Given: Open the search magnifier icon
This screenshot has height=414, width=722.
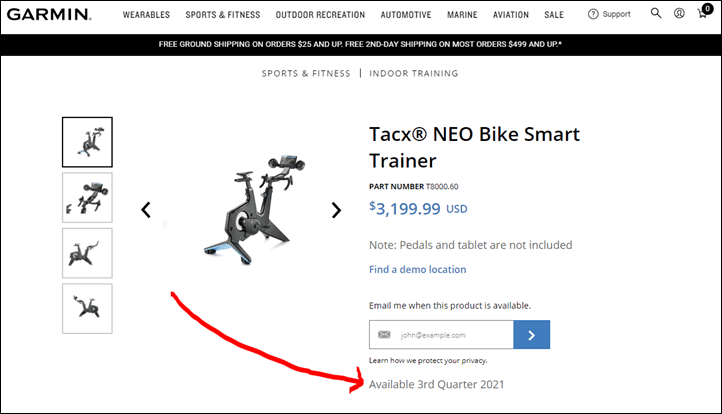Looking at the screenshot, I should point(656,13).
